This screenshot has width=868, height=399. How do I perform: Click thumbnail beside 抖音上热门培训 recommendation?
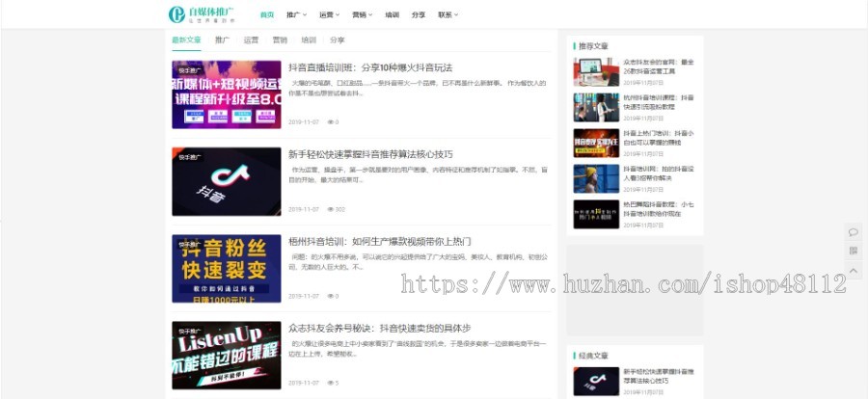pyautogui.click(x=596, y=144)
